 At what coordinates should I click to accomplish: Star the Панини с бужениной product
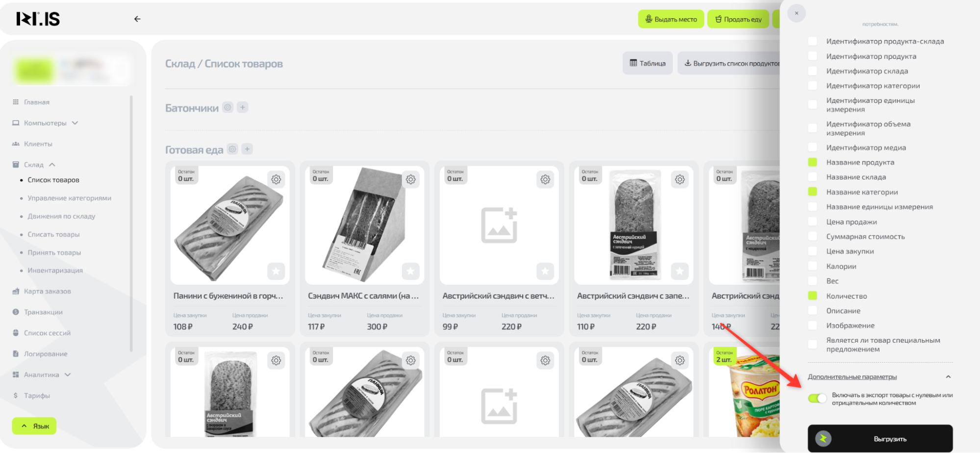coord(276,271)
